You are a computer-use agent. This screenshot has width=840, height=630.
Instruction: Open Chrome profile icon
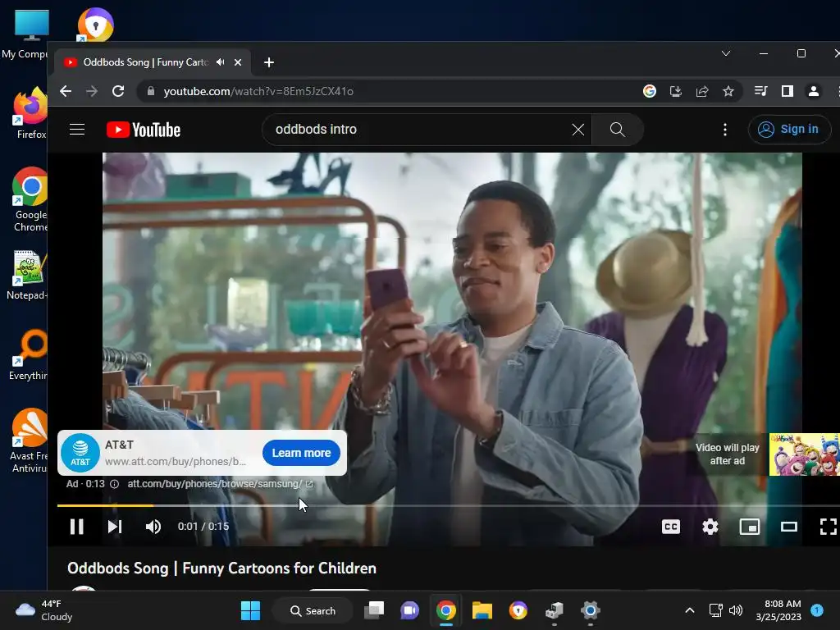813,91
